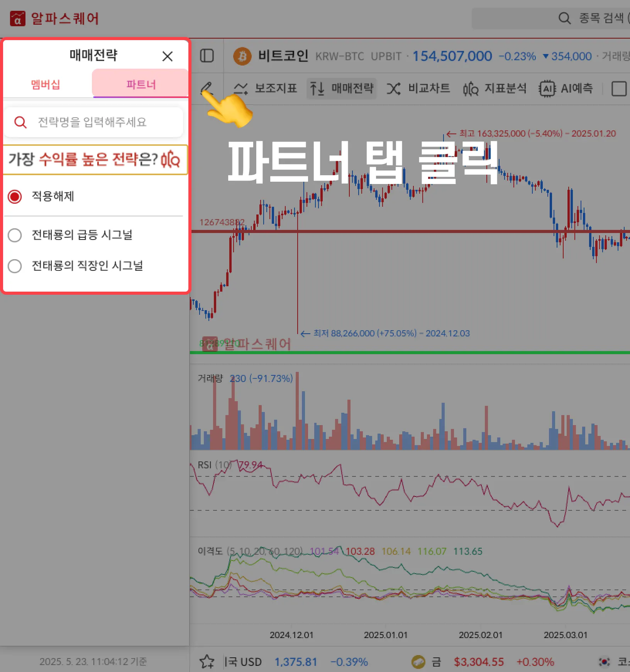Click the 354,000 price change value
The height and width of the screenshot is (672, 630).
tap(571, 57)
